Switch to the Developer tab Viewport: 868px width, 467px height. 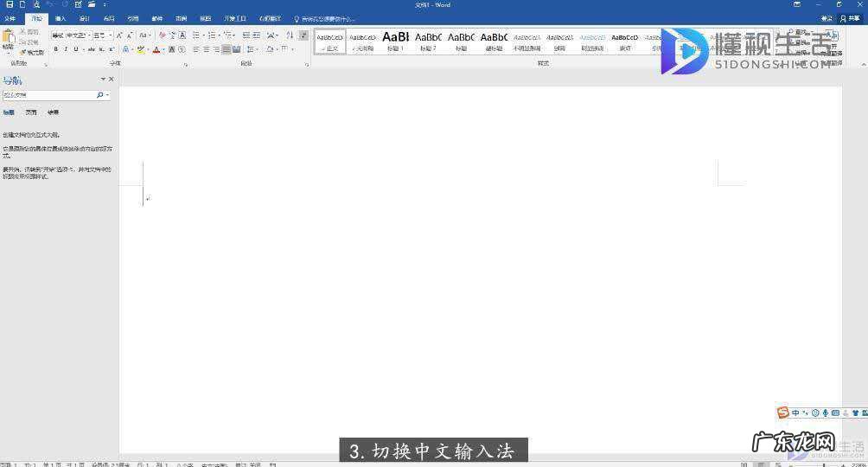click(x=234, y=19)
